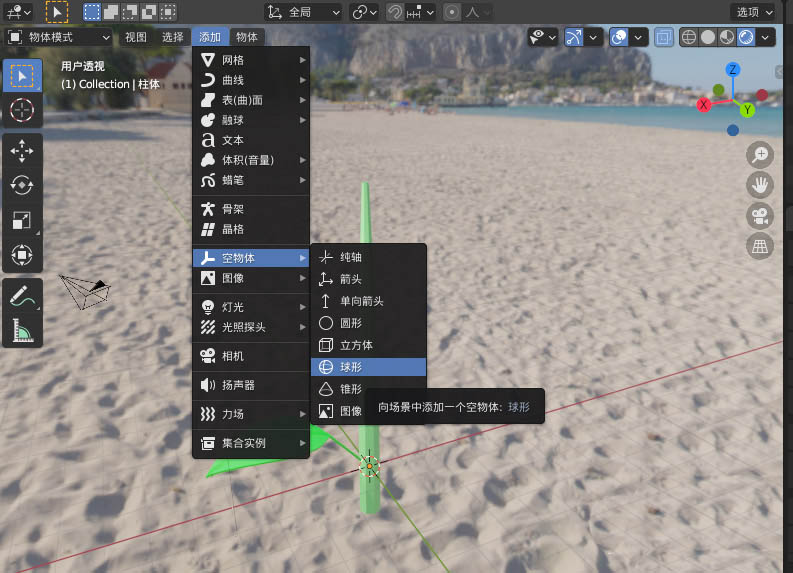
Task: Open the 全局 transform orientation dropdown
Action: pos(303,12)
